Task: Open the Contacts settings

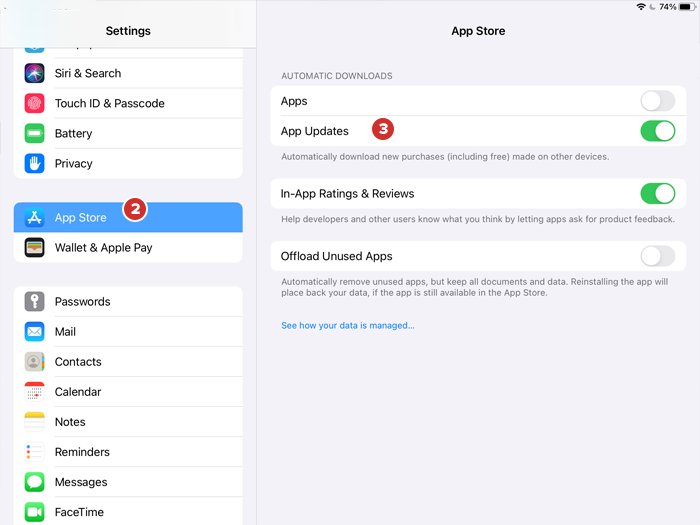Action: coord(128,362)
